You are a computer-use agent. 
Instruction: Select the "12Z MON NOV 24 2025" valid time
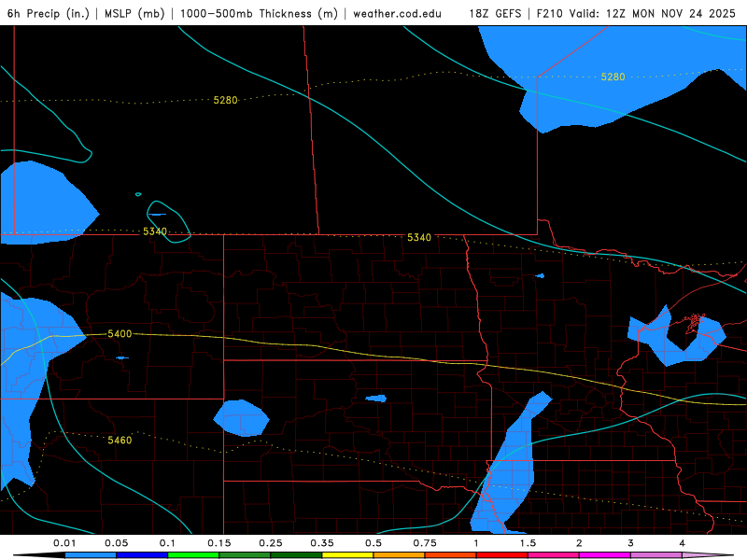[x=670, y=13]
